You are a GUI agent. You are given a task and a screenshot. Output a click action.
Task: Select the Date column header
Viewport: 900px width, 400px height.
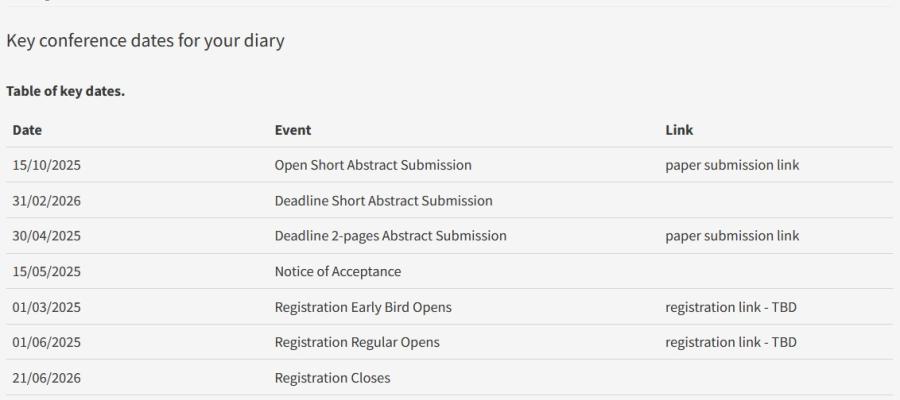click(27, 130)
